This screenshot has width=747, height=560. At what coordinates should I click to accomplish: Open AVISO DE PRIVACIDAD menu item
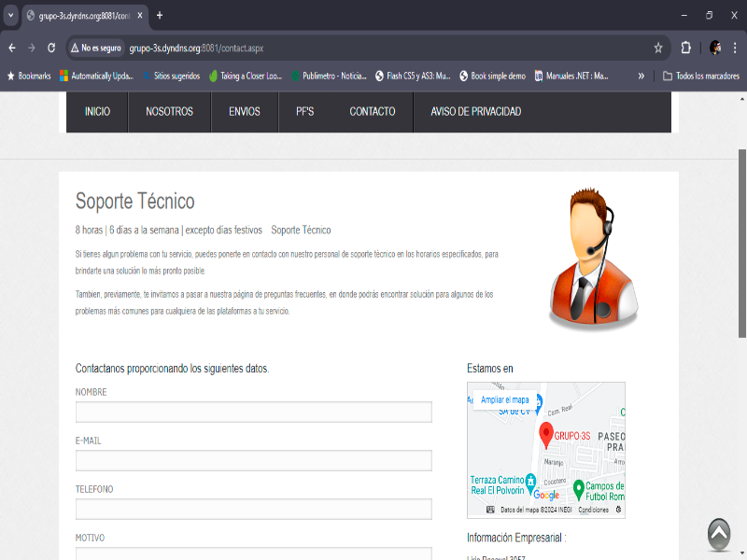tap(476, 111)
